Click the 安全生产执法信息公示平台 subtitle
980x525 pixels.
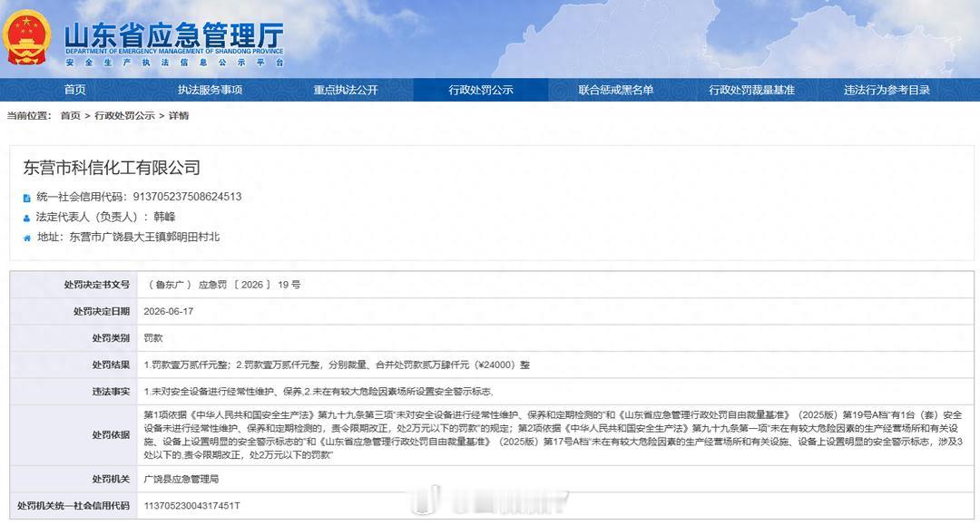[174, 63]
